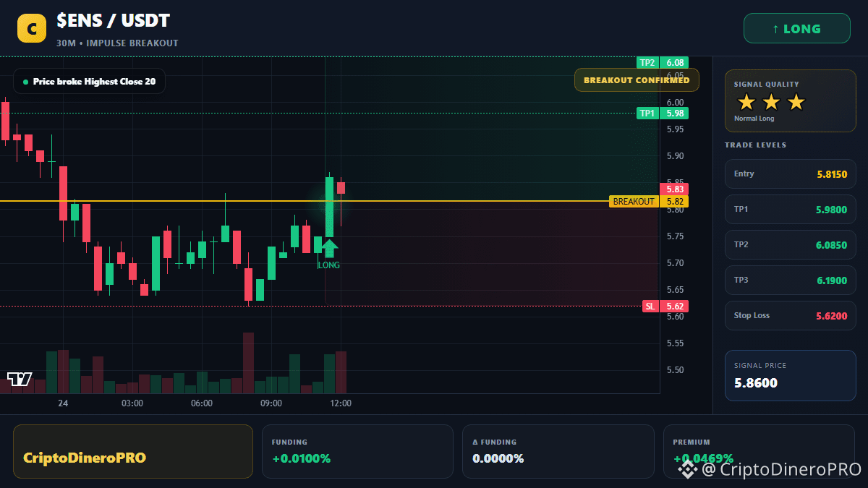Click the 12:00 time axis label
This screenshot has width=868, height=488.
pyautogui.click(x=341, y=403)
